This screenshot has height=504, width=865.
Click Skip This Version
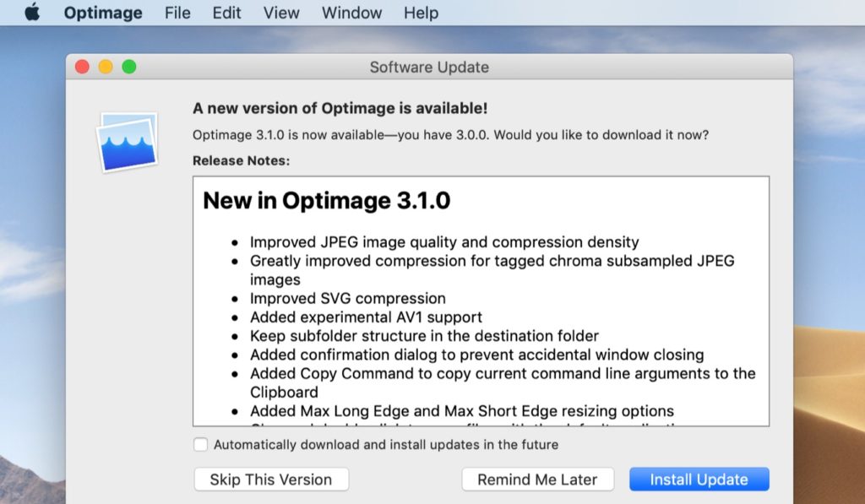pos(270,479)
